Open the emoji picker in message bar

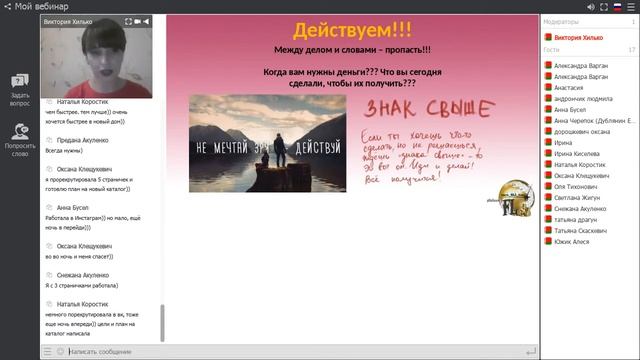tap(60, 351)
